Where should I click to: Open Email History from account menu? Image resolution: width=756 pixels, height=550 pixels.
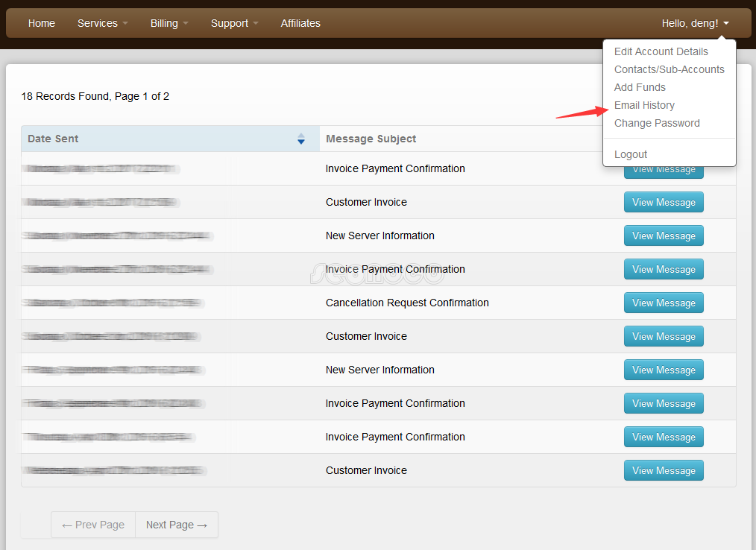point(644,105)
